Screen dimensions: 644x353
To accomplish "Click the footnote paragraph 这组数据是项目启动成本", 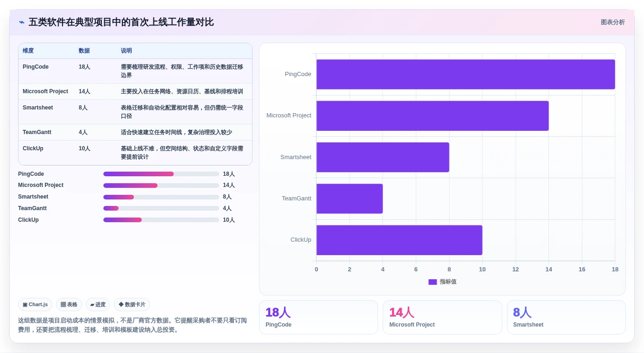I will tap(133, 325).
